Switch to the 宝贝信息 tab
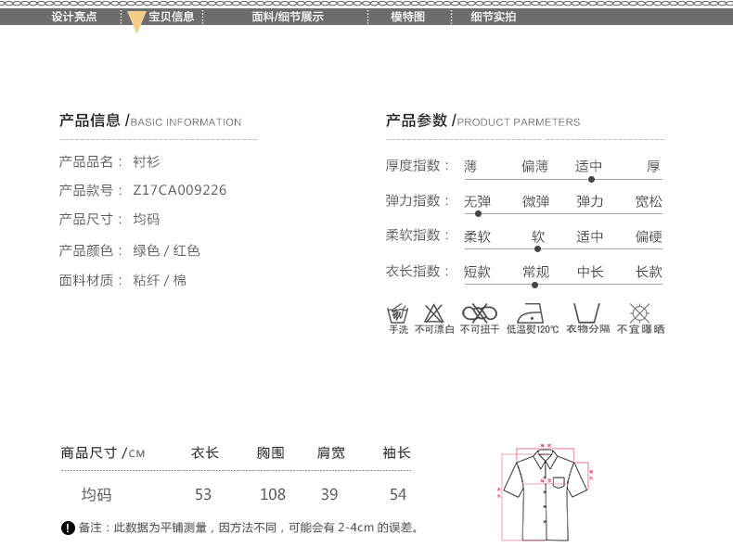Screen dimensions: 733x560 (172, 17)
